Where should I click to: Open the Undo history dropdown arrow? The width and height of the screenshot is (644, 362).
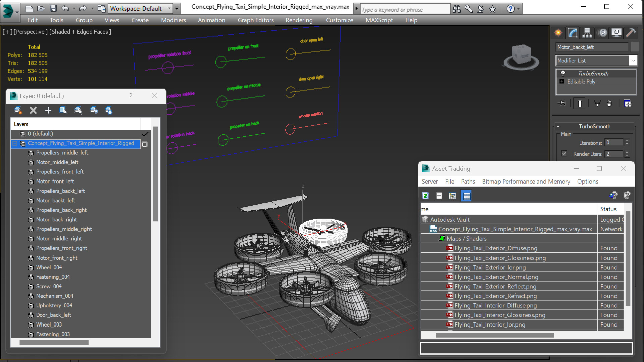[74, 8]
